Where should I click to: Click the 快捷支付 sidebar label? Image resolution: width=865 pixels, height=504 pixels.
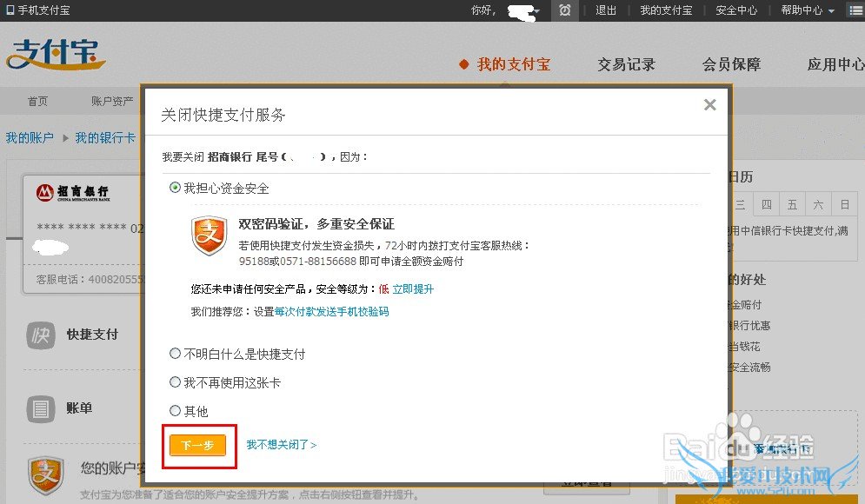click(92, 335)
